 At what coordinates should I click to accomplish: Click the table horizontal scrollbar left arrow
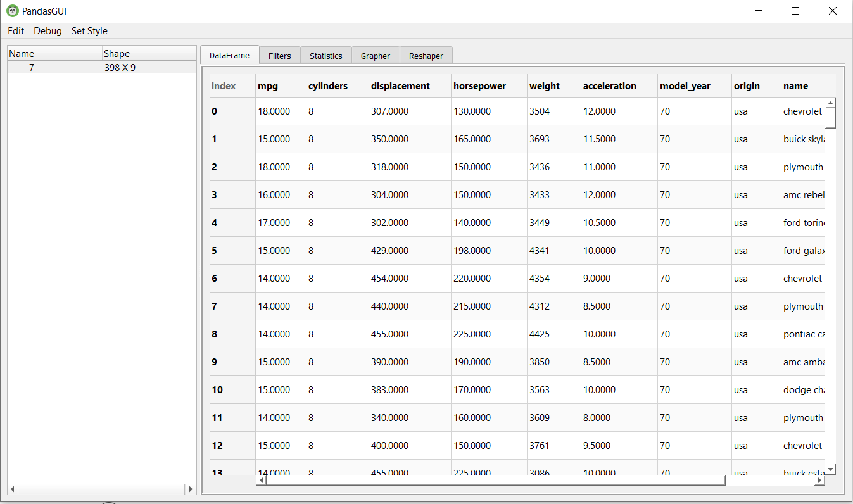(x=261, y=481)
